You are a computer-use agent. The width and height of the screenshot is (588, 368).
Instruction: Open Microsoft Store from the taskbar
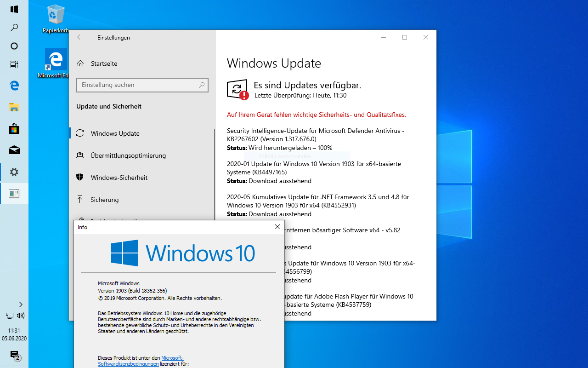point(14,129)
